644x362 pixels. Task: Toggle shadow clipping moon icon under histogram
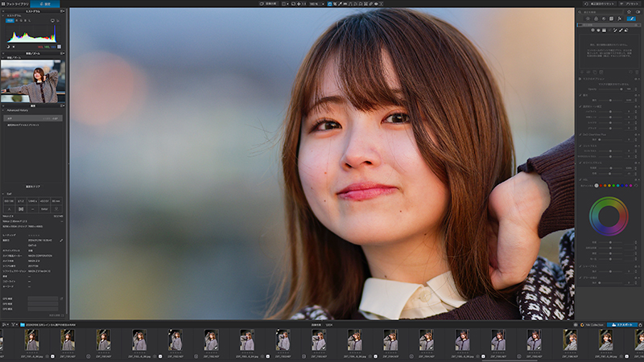tap(8, 47)
